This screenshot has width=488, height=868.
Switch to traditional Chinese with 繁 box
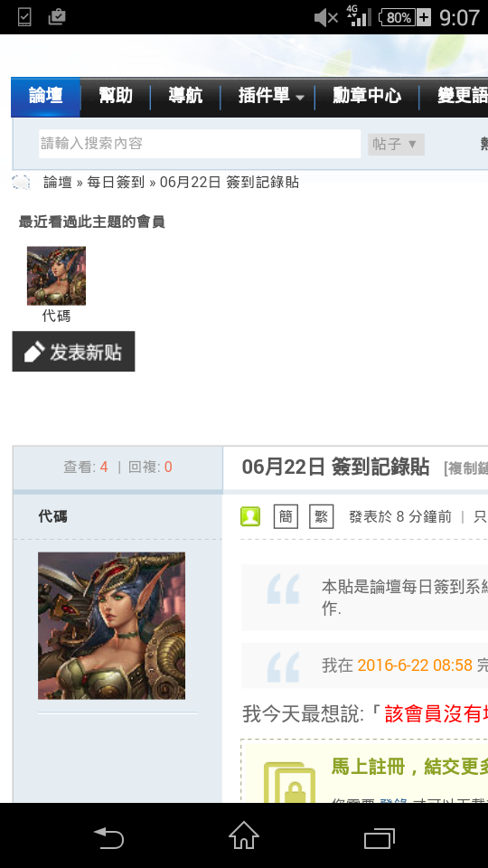(x=322, y=517)
